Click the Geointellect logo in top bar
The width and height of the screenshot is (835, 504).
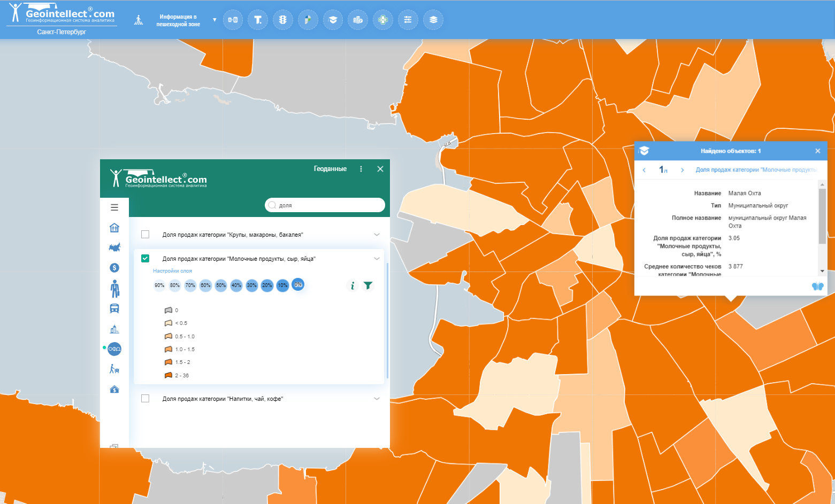click(62, 14)
